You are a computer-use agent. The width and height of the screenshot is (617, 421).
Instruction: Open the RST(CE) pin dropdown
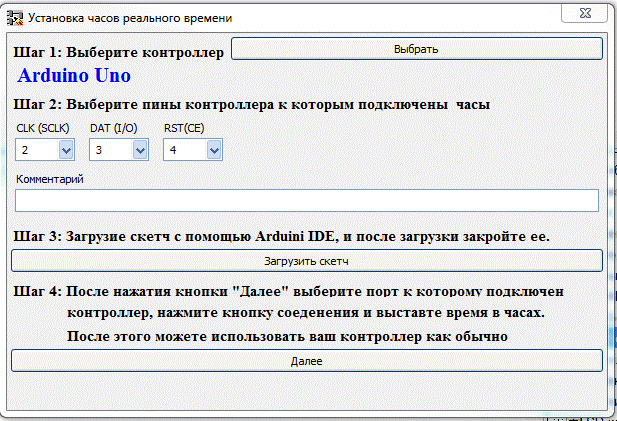[x=214, y=150]
